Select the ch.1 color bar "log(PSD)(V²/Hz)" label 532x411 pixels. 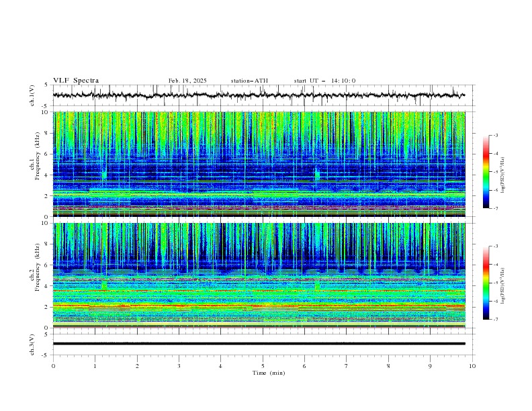[503, 175]
